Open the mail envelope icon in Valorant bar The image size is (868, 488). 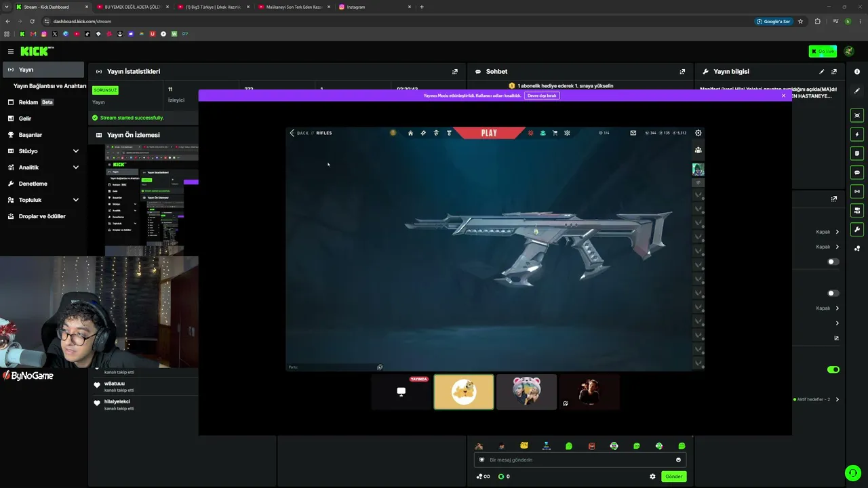pos(633,133)
